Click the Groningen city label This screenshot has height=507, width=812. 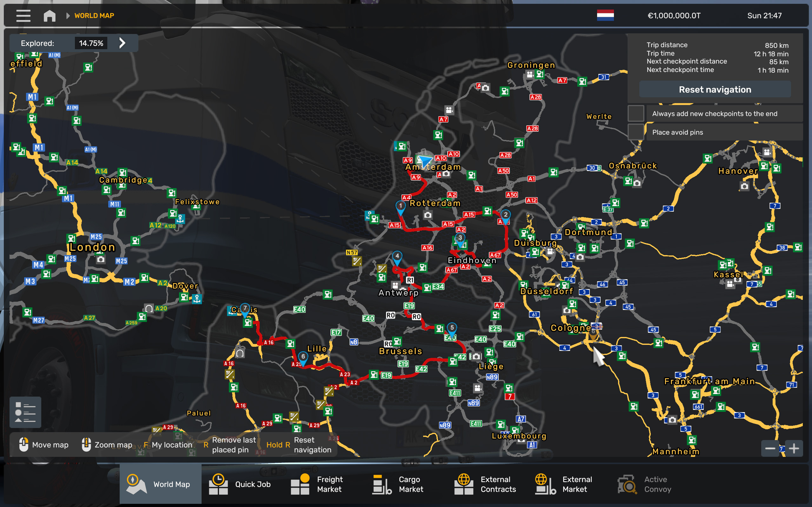531,65
